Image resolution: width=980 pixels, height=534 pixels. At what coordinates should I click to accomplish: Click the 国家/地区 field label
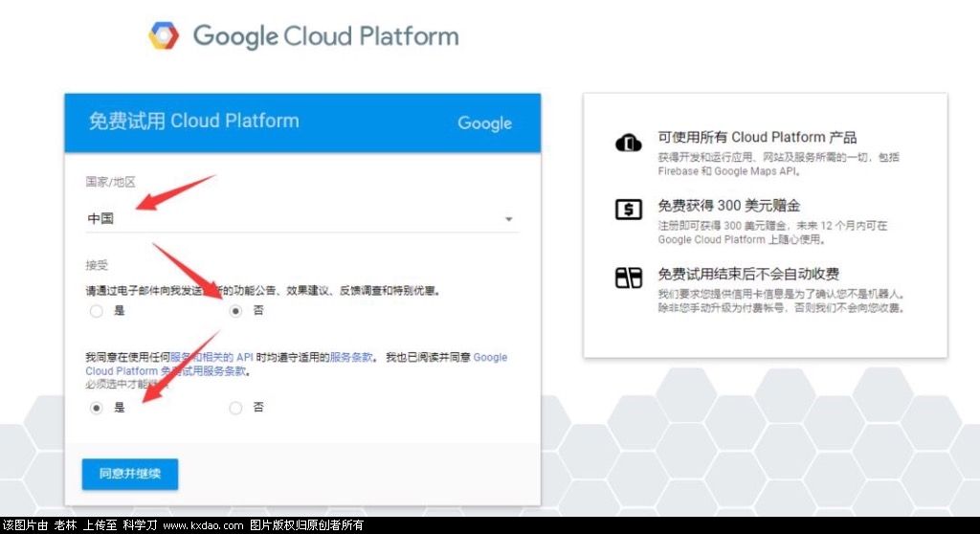pyautogui.click(x=111, y=182)
